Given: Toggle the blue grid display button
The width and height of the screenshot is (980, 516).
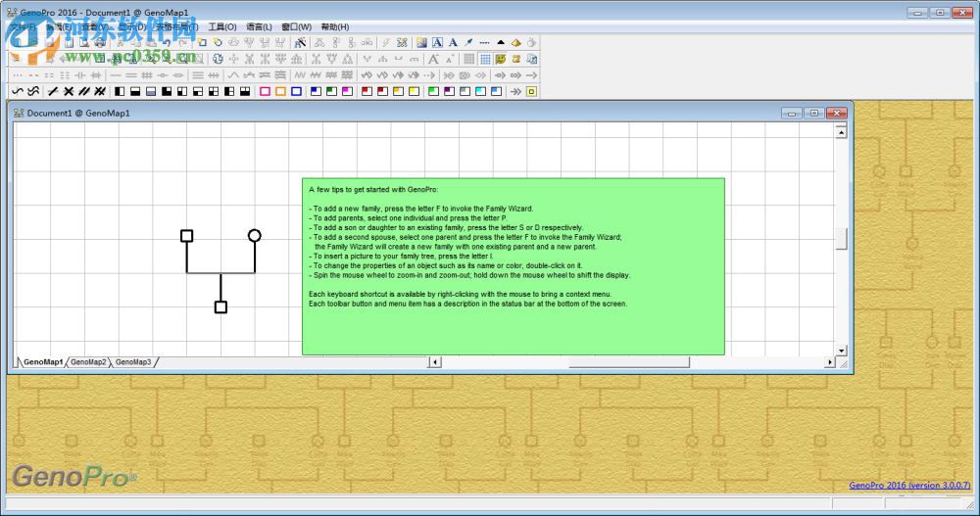Looking at the screenshot, I should 485,59.
